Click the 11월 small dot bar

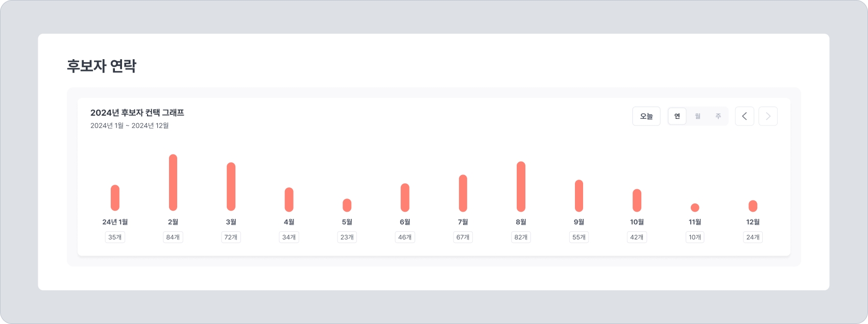695,207
